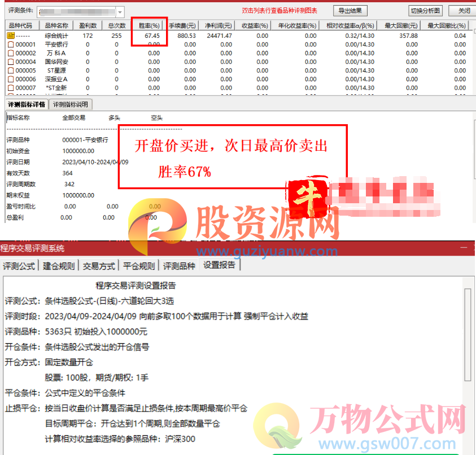Click the total count value 255

tap(116, 36)
